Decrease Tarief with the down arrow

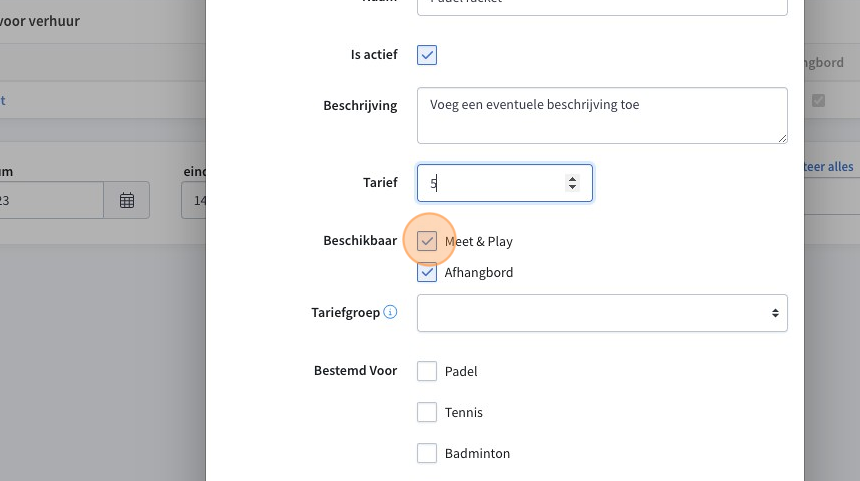point(573,187)
